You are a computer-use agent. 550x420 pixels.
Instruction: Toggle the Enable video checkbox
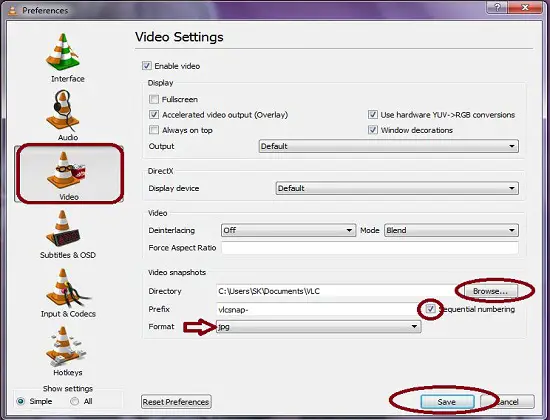[x=147, y=66]
